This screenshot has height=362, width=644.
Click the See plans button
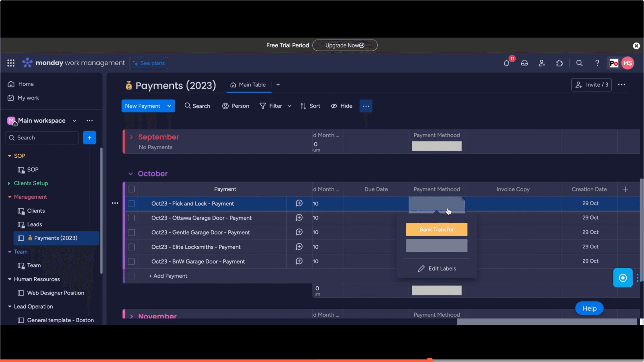click(149, 63)
